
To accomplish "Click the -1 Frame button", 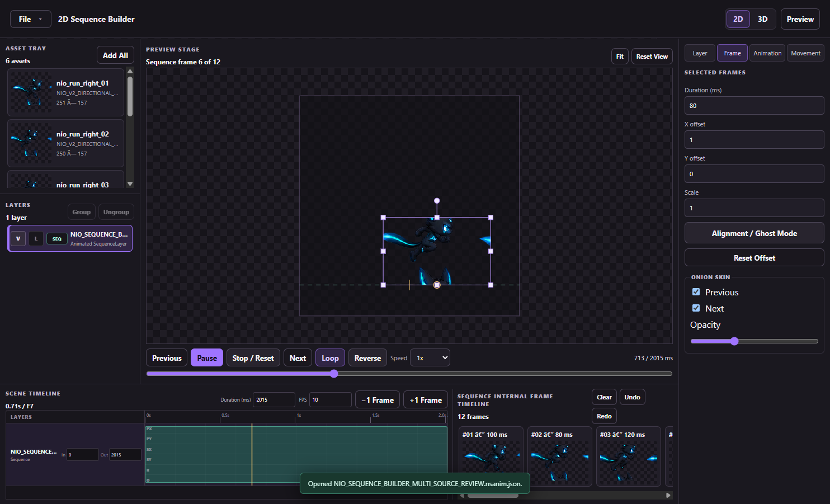I will [378, 400].
